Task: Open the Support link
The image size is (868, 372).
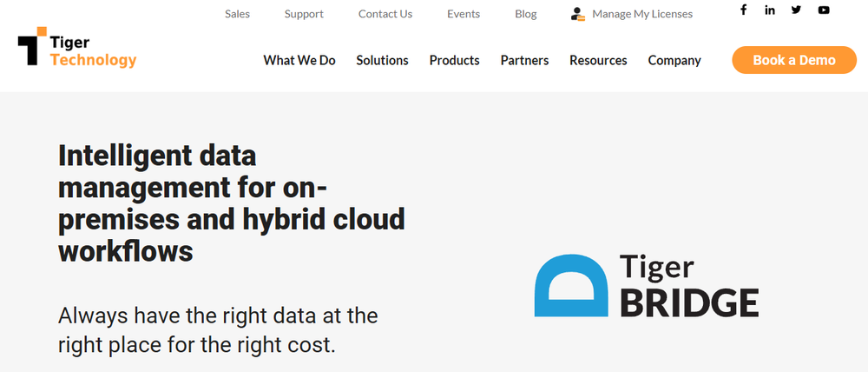Action: click(x=304, y=14)
